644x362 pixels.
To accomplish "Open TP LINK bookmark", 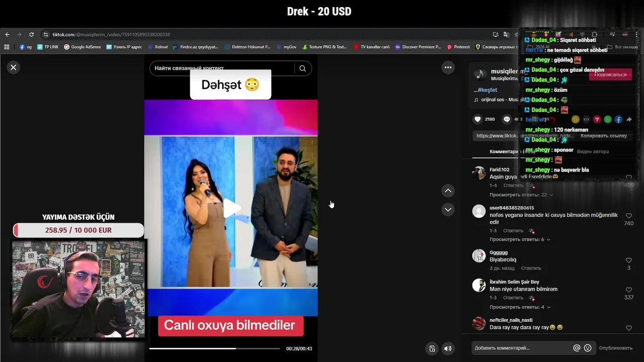I will [48, 47].
